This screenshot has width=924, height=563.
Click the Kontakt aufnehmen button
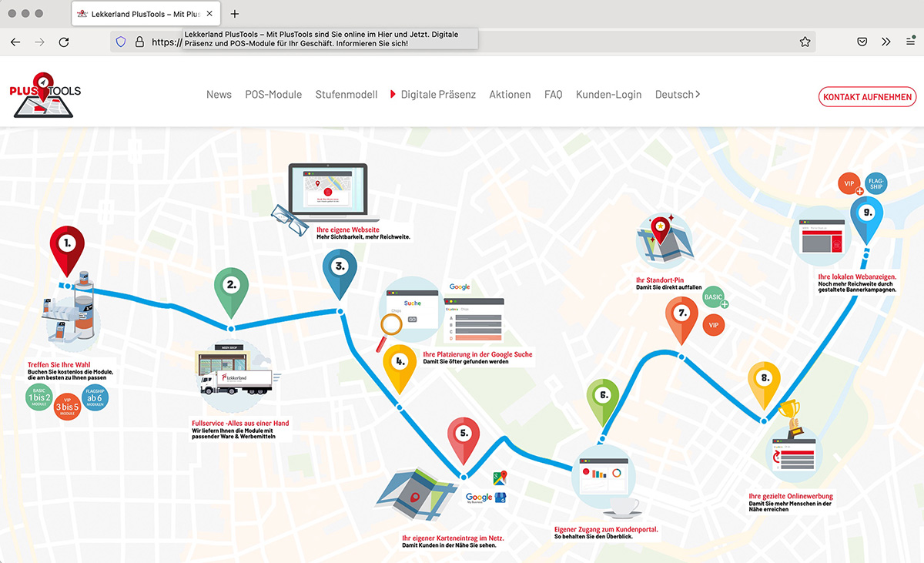867,97
